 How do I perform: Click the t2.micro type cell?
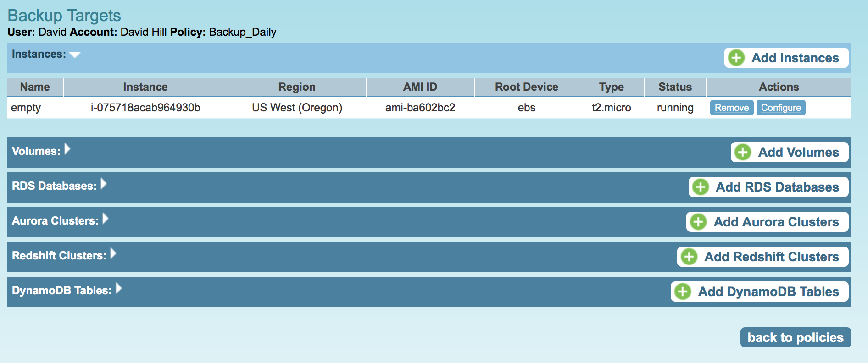612,108
